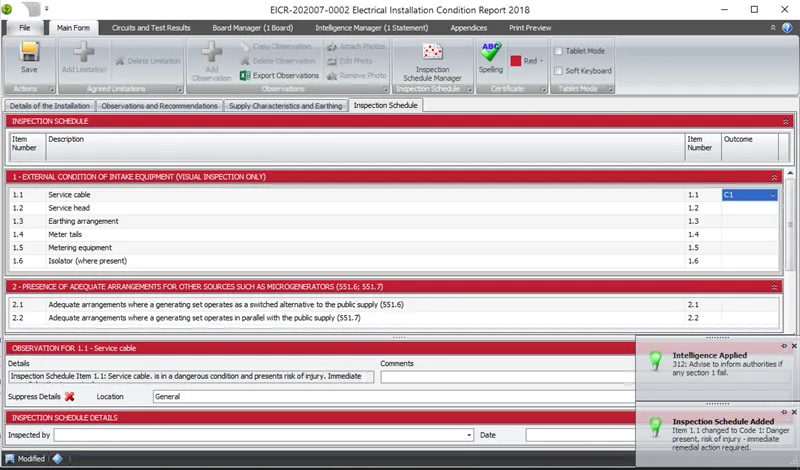Click the Date input field
Image resolution: width=800 pixels, height=470 pixels.
[580, 435]
